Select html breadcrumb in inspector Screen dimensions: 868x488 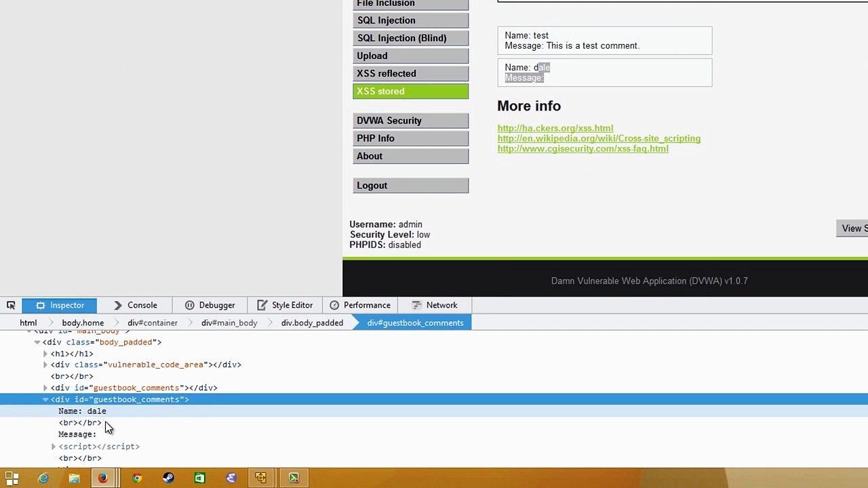click(x=28, y=323)
